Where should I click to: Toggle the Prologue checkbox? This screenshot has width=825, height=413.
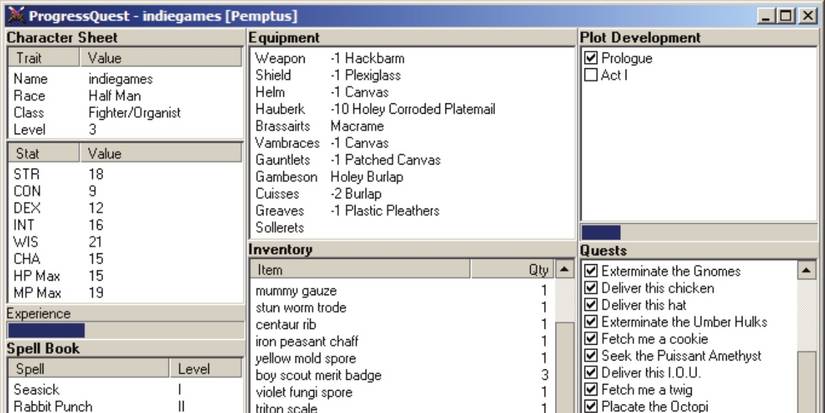pyautogui.click(x=591, y=59)
